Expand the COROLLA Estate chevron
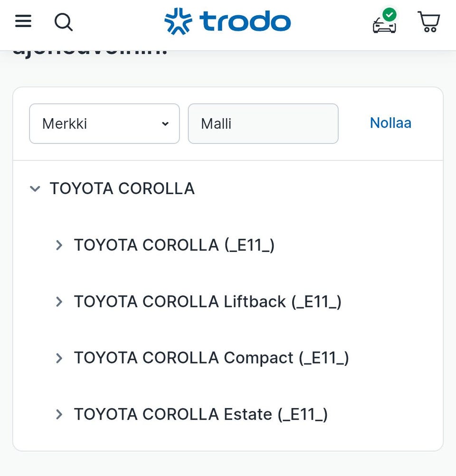The image size is (456, 476). [59, 415]
